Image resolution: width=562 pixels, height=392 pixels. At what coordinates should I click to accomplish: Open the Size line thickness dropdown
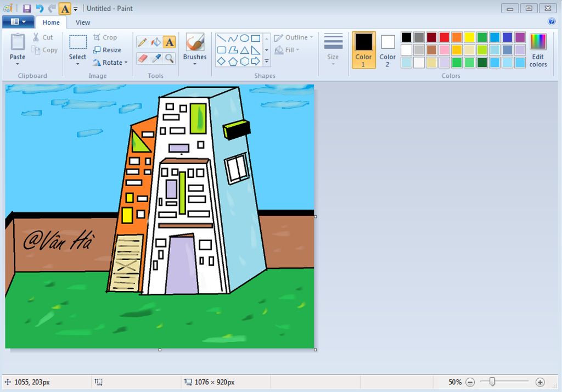(333, 50)
